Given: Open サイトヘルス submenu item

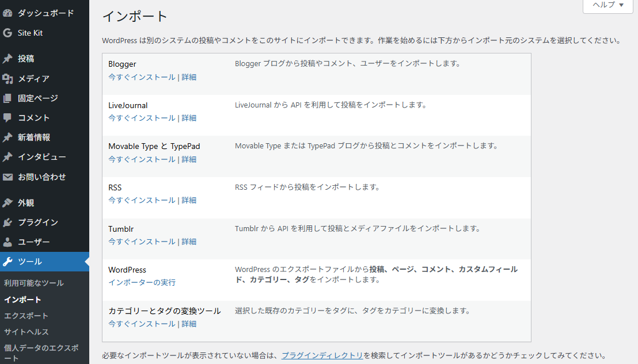Looking at the screenshot, I should pos(26,332).
